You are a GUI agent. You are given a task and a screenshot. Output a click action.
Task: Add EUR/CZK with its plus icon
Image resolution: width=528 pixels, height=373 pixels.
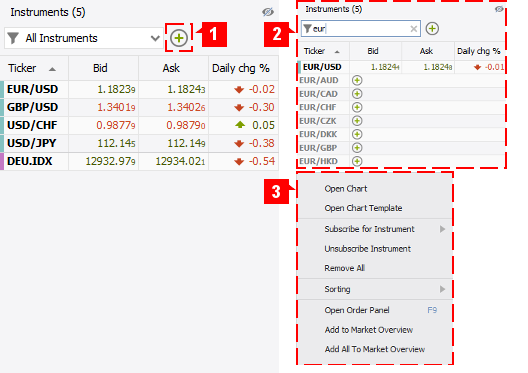click(357, 121)
